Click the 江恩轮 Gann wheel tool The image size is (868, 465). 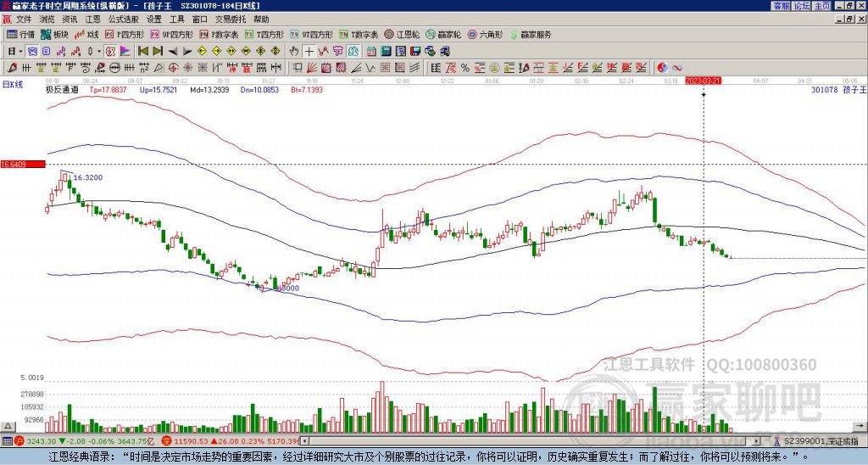coord(402,35)
